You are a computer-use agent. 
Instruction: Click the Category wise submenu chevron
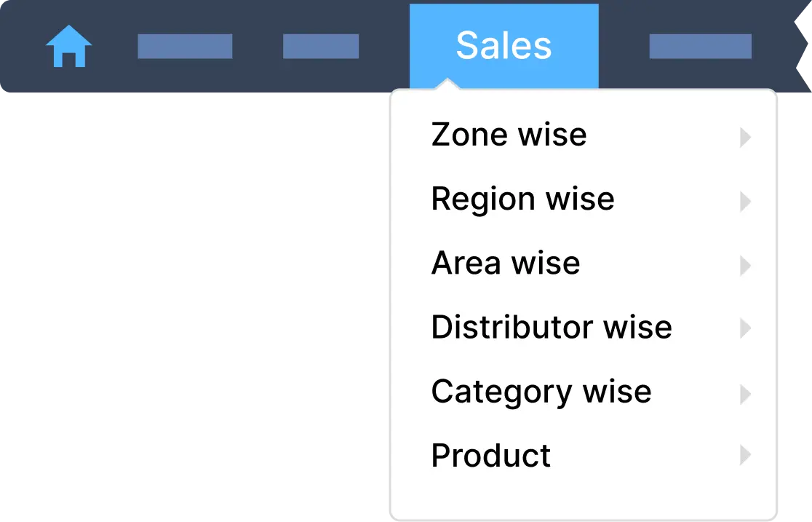point(744,394)
